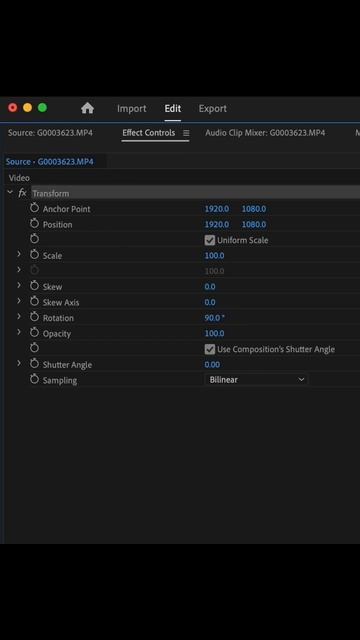Open Effect Controls panel menu icon
This screenshot has width=360, height=640.
click(x=186, y=133)
